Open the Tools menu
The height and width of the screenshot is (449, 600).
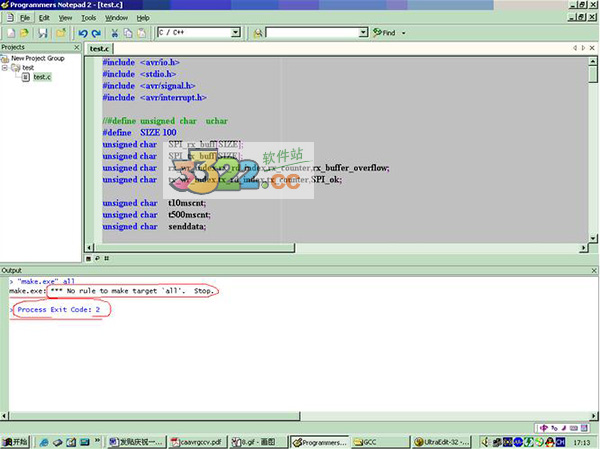pos(88,18)
